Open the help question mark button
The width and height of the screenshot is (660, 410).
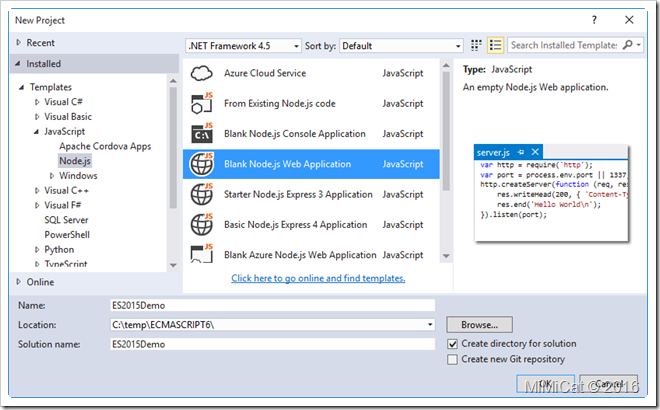(594, 20)
